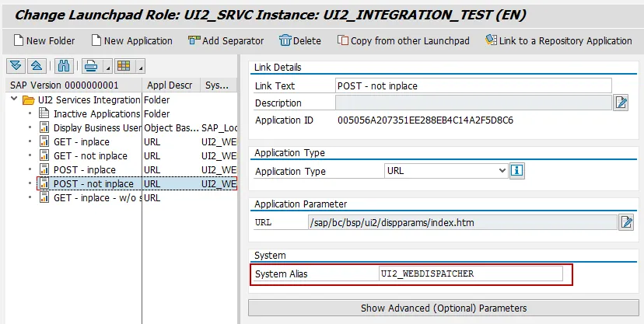Click the edit icon beside URL field
The height and width of the screenshot is (324, 644).
coord(626,222)
